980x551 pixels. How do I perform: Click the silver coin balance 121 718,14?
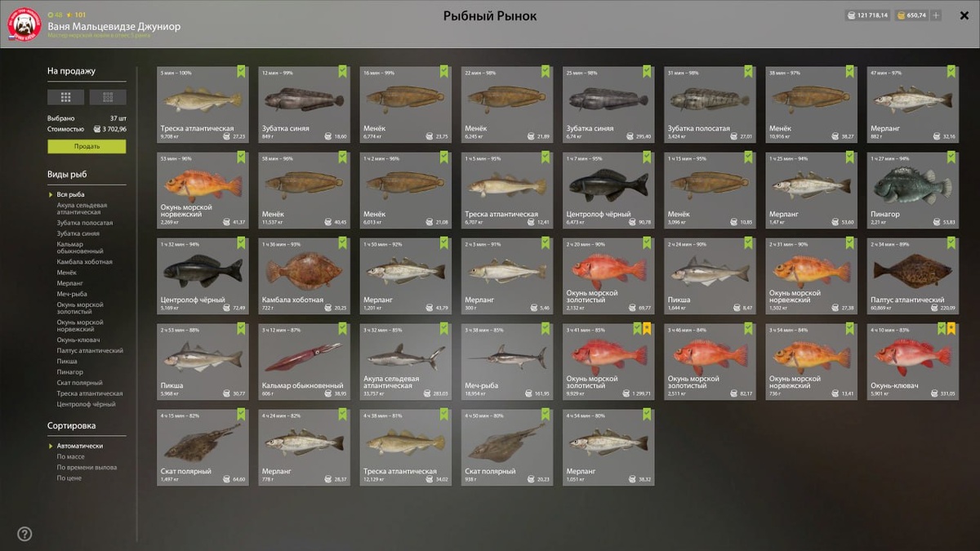coord(866,16)
